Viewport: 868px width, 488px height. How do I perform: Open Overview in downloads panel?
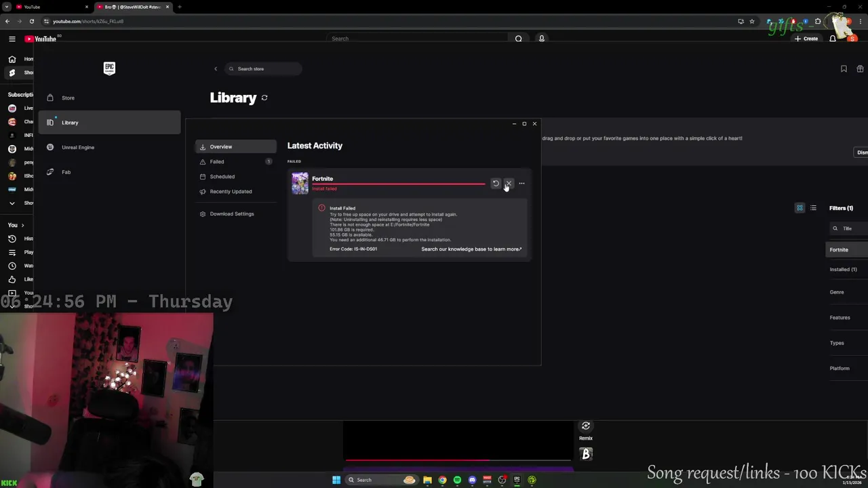pyautogui.click(x=236, y=146)
